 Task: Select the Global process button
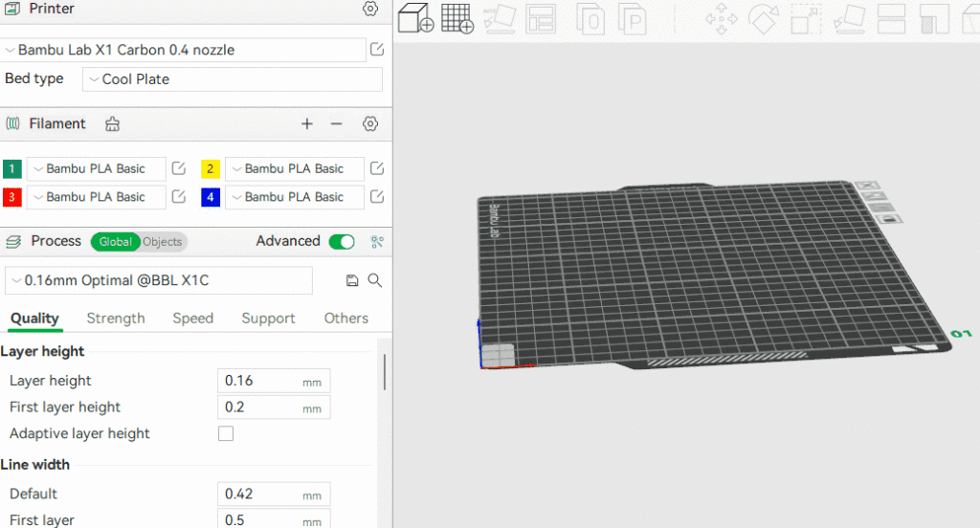pos(116,242)
